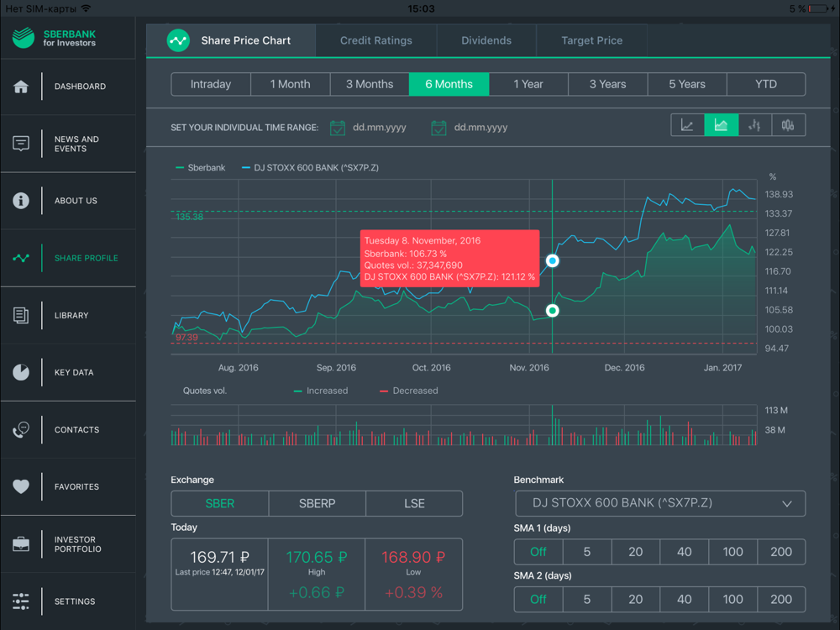Open the Favorites menu item
Viewport: 840px width, 630px height.
[68, 486]
